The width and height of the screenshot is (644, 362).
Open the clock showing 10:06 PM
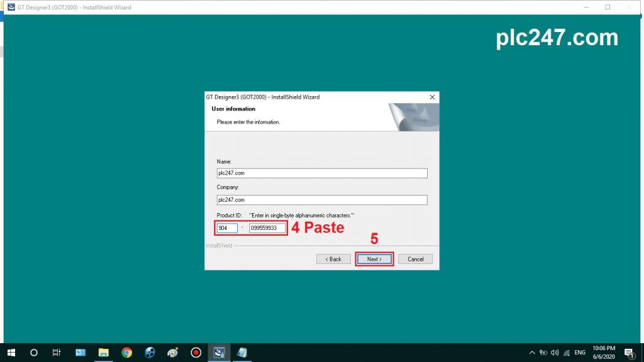pos(604,353)
